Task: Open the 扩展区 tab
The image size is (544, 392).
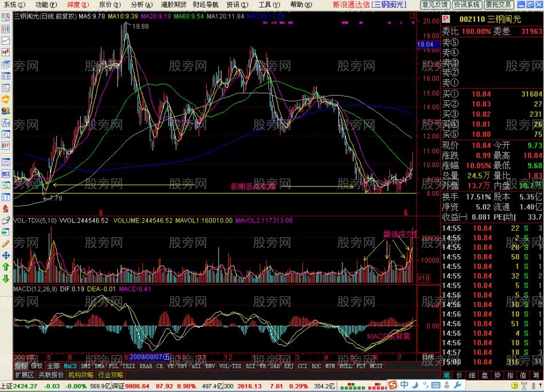Action: point(24,375)
